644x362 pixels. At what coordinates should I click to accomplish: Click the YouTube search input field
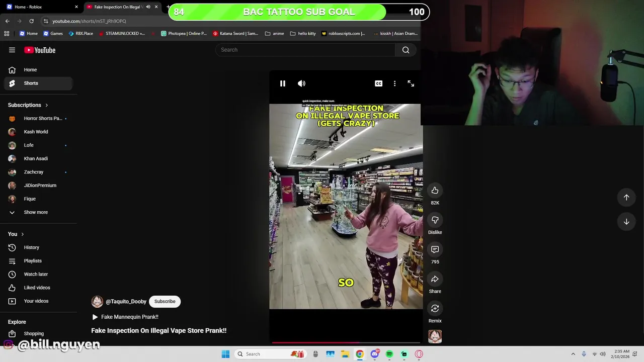[x=305, y=50]
